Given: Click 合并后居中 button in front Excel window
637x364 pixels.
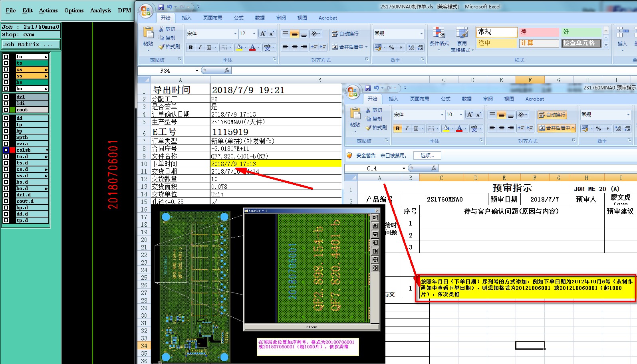Looking at the screenshot, I should [x=554, y=128].
